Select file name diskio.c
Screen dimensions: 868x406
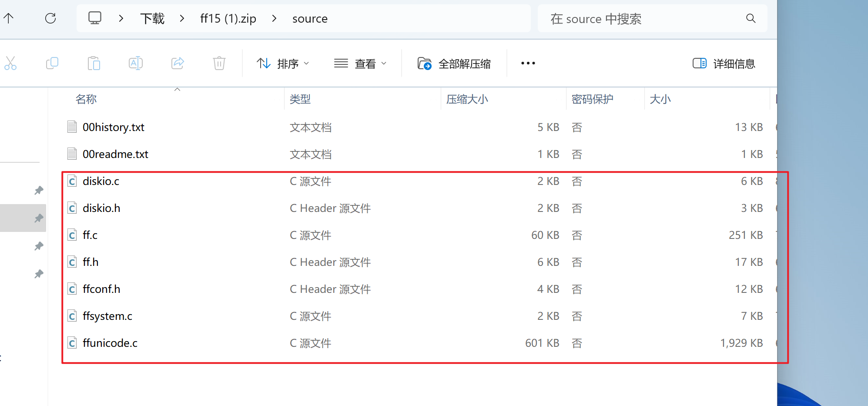(101, 181)
